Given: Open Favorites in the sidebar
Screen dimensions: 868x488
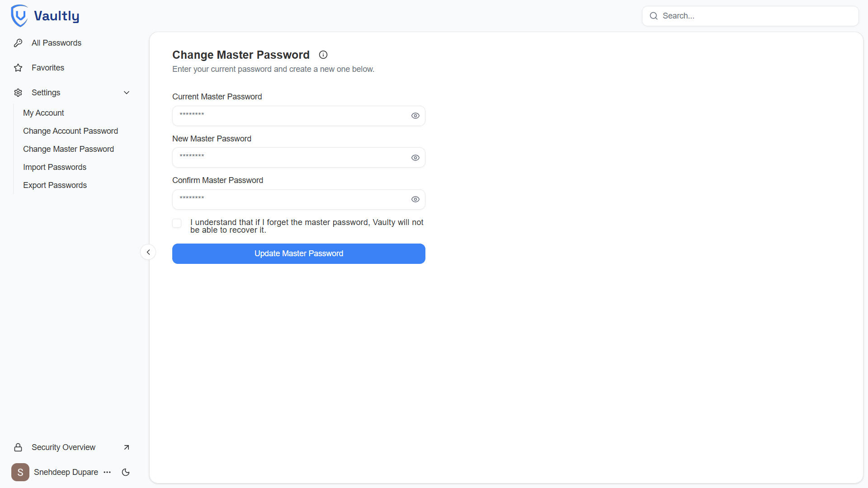Looking at the screenshot, I should click(x=48, y=68).
